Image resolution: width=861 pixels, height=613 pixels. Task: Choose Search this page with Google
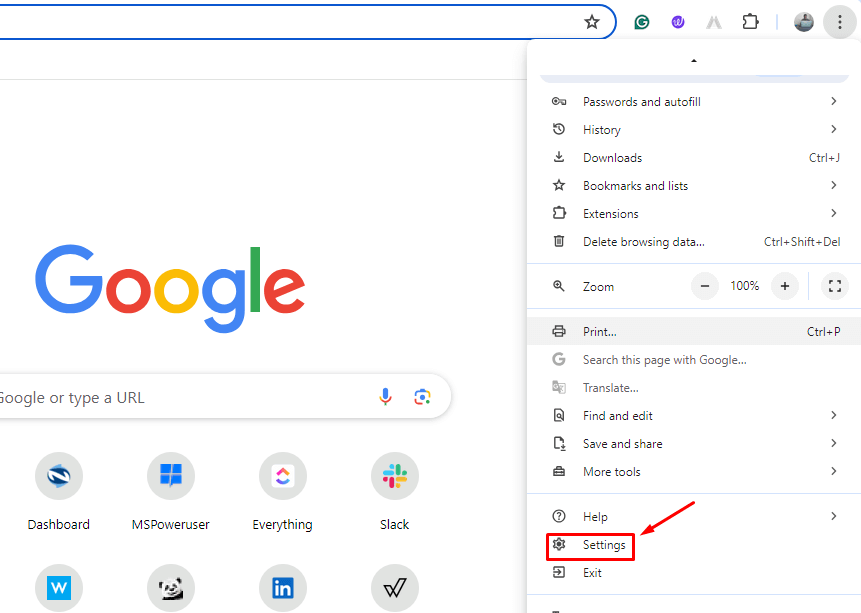(694, 360)
